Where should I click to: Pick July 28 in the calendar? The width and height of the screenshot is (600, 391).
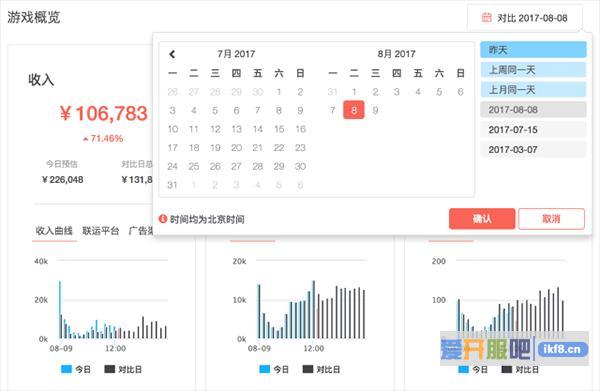(x=258, y=166)
